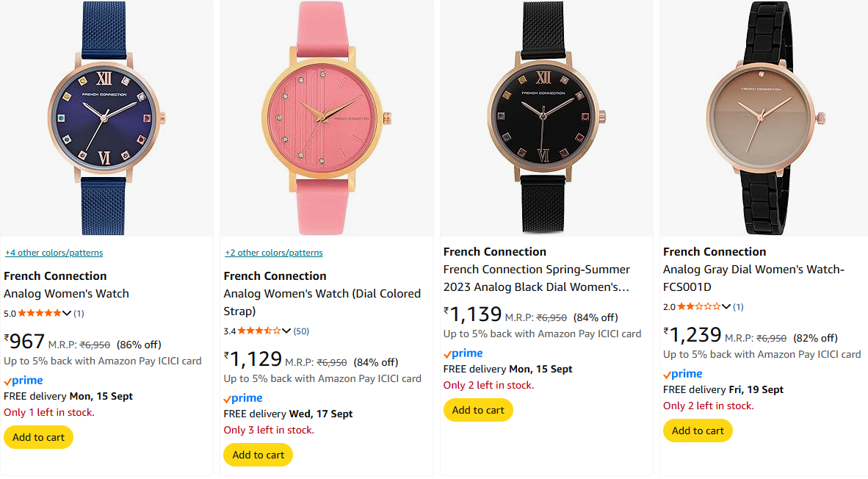Click the 2.0 star rating icons
Viewport: 868px width, 479px height.
click(699, 306)
